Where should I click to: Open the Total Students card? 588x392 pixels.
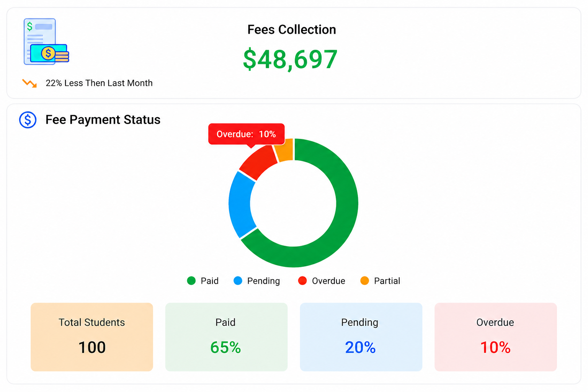(x=92, y=337)
